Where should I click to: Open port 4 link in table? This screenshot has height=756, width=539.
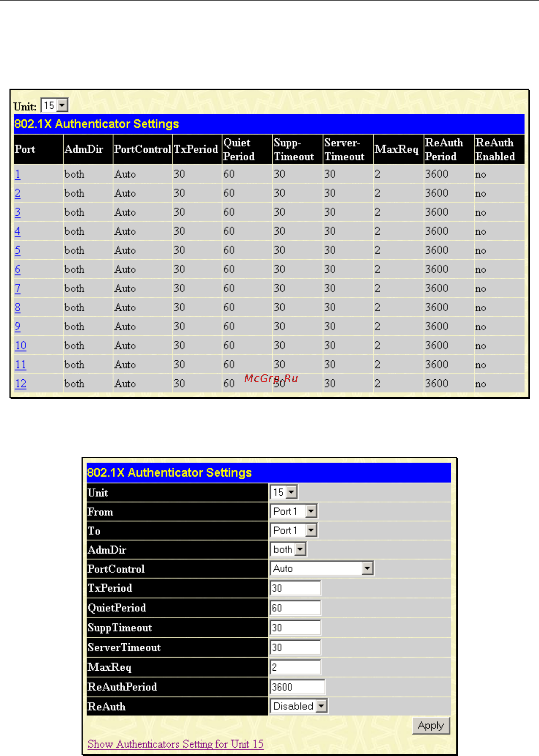point(18,231)
